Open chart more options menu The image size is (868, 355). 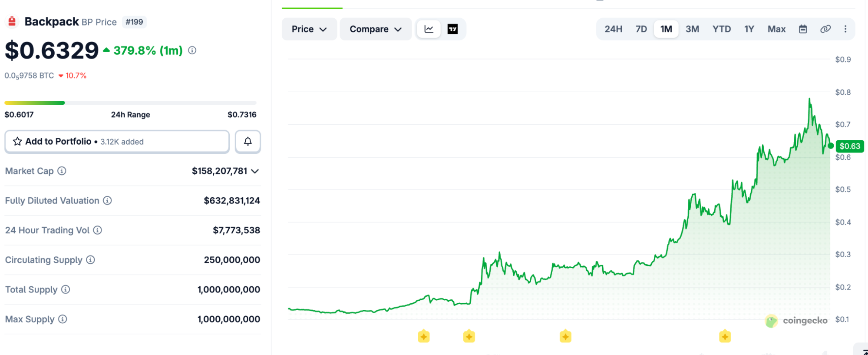point(845,29)
